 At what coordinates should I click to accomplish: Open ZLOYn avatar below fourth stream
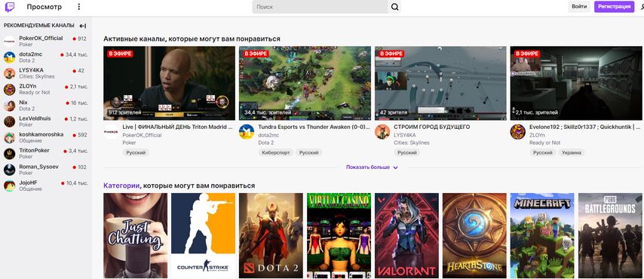518,131
